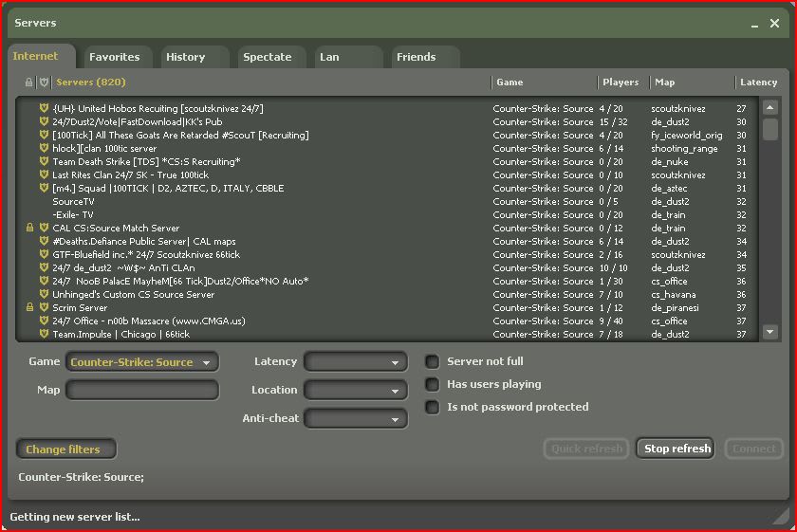Click lock icon of CAL CS:Source Match Server
Screen dimensions: 797x532
(x=30, y=228)
